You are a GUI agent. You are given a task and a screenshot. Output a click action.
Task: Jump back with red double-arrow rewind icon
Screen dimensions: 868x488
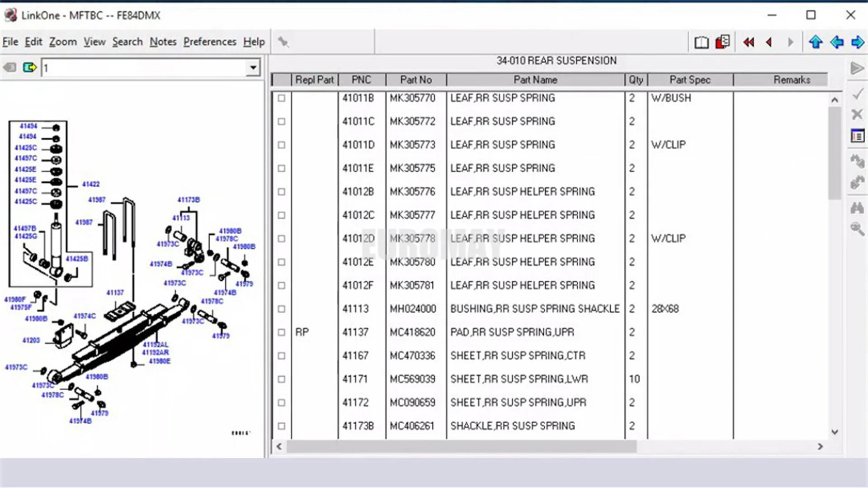coord(749,42)
